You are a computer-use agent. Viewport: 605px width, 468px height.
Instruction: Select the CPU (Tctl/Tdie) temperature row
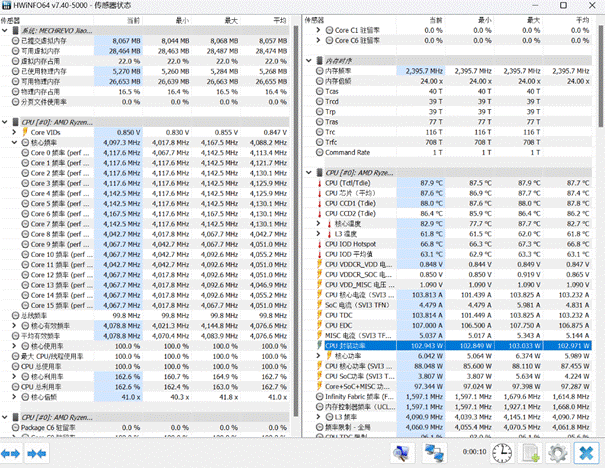[358, 184]
